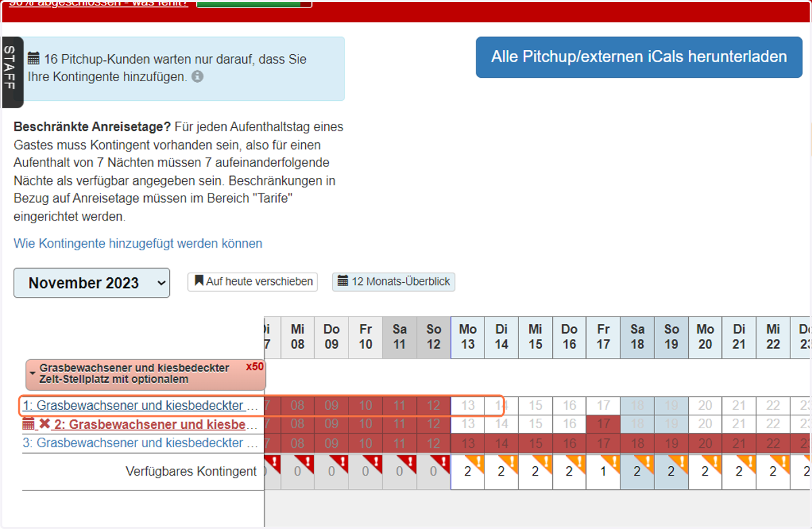This screenshot has width=812, height=529.
Task: Click the x50 count on the pitch group
Action: 254,366
